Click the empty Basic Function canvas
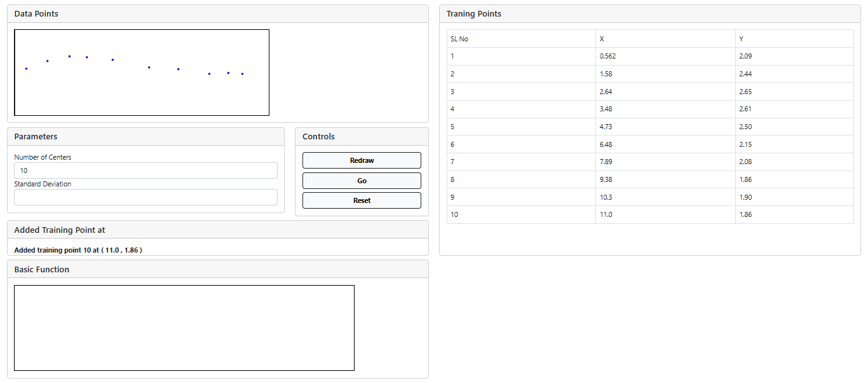The width and height of the screenshot is (868, 383). (x=184, y=328)
